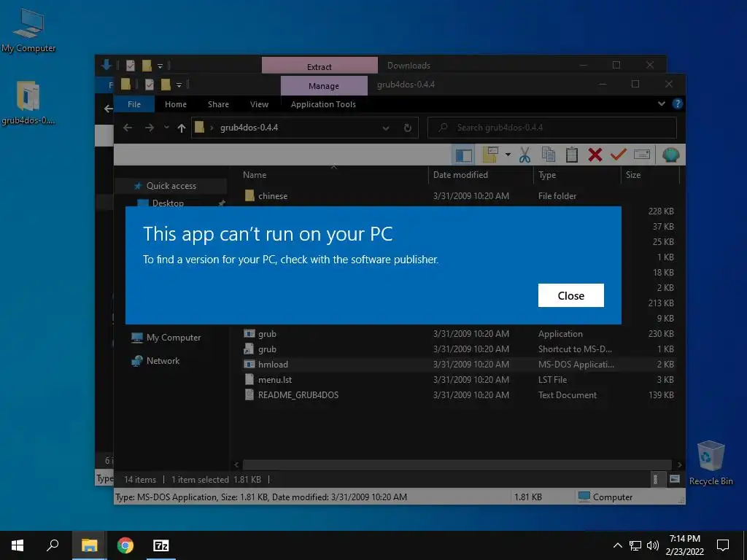Select Recycle Bin desktop icon

tap(711, 463)
